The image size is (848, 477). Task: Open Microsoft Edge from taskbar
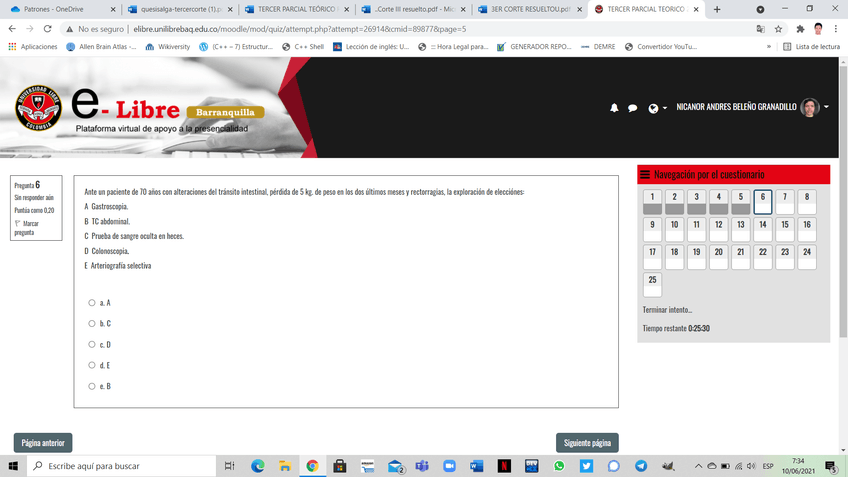click(x=257, y=466)
